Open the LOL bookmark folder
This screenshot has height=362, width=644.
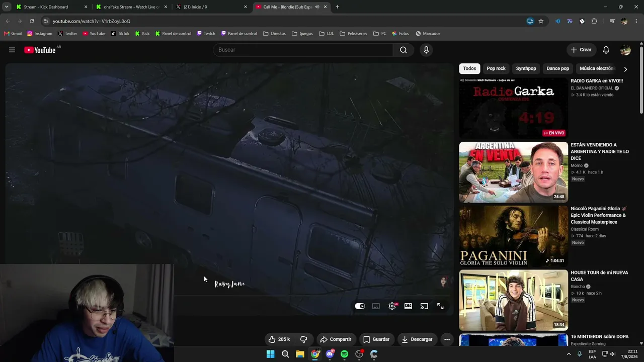(x=326, y=34)
